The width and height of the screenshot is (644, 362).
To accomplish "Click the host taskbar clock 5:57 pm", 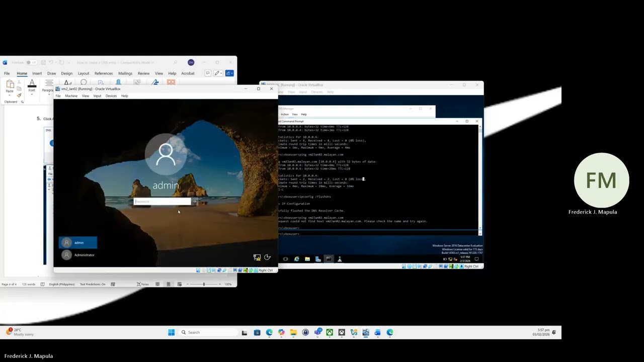I will (542, 332).
